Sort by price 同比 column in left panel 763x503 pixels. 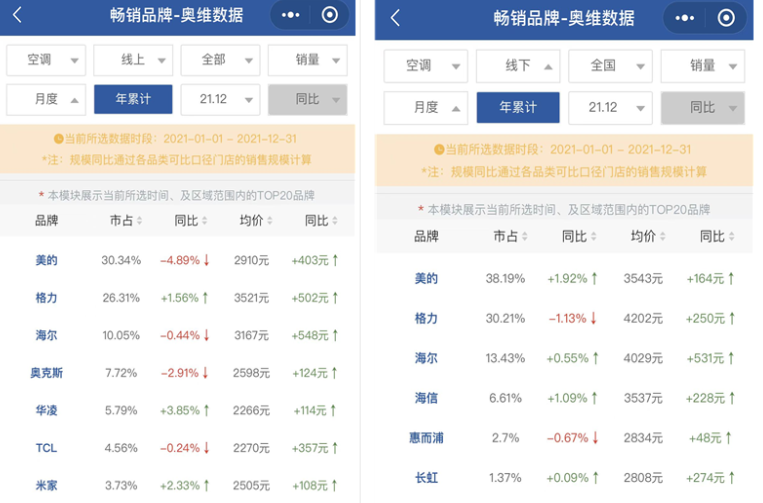(x=321, y=220)
